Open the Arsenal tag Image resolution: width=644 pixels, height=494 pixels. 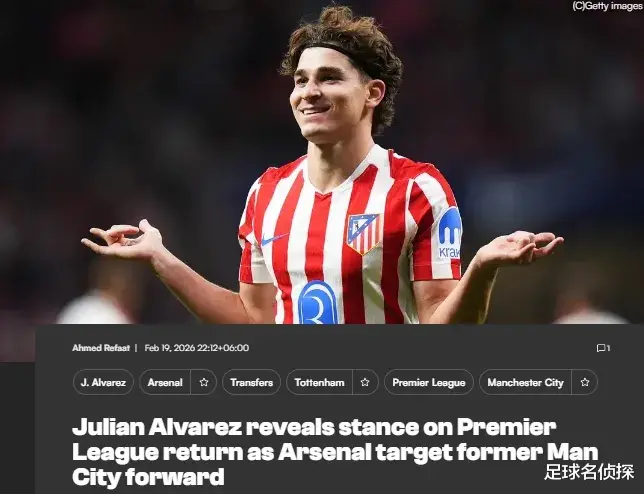(x=165, y=382)
